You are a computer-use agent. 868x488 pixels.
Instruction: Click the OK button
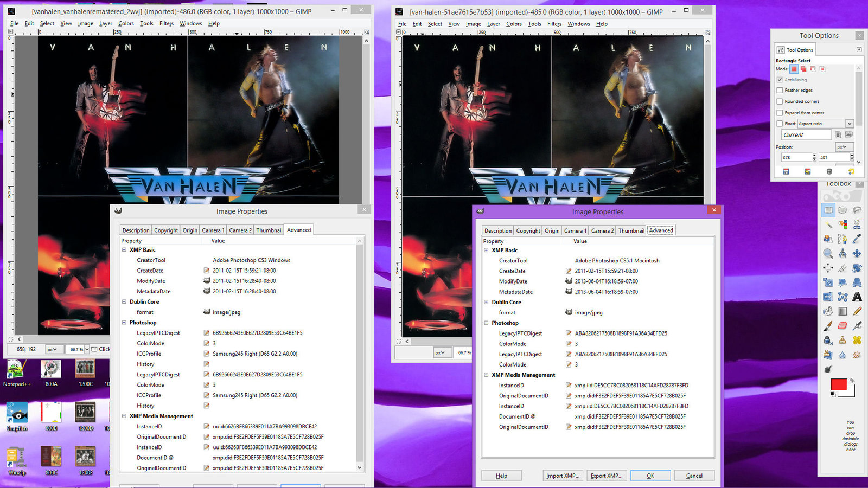coord(650,476)
